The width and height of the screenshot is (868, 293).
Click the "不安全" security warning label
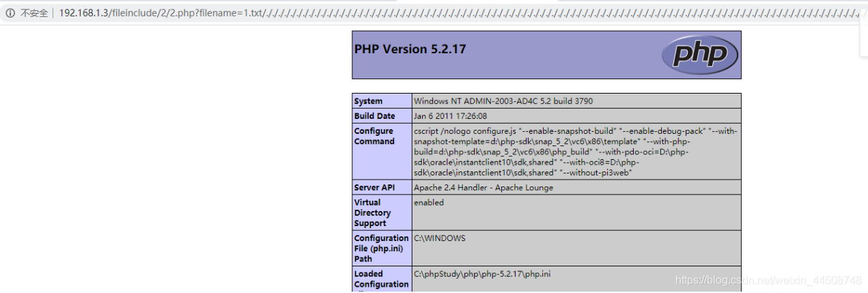click(x=34, y=12)
